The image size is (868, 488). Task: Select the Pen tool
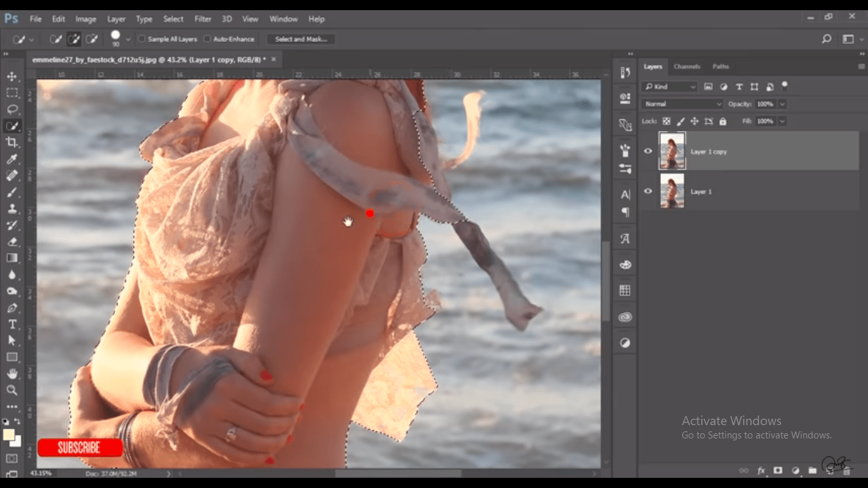click(12, 308)
